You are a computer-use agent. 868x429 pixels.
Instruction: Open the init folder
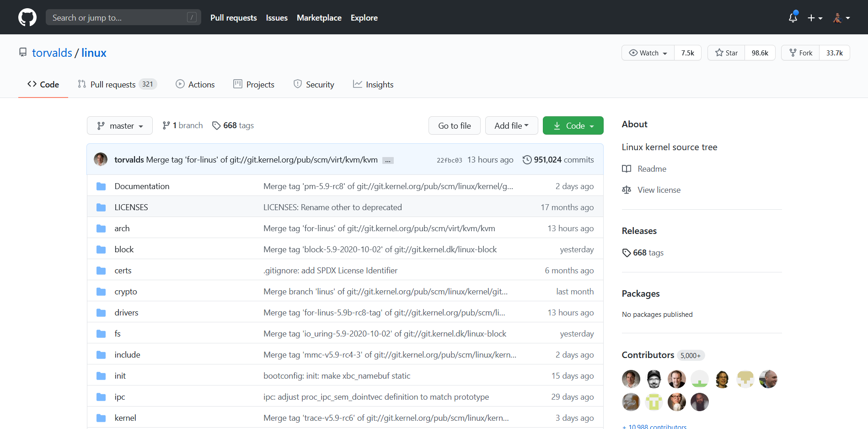click(x=120, y=376)
